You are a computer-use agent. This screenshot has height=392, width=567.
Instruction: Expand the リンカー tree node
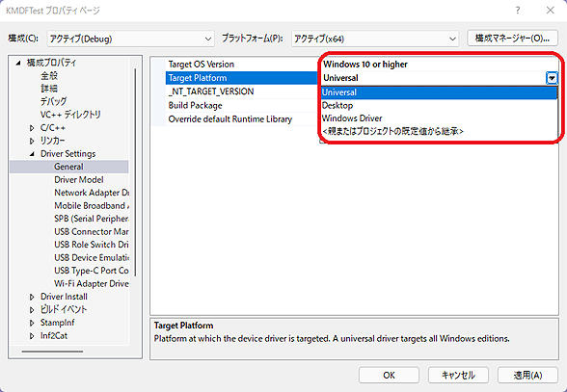(32, 141)
